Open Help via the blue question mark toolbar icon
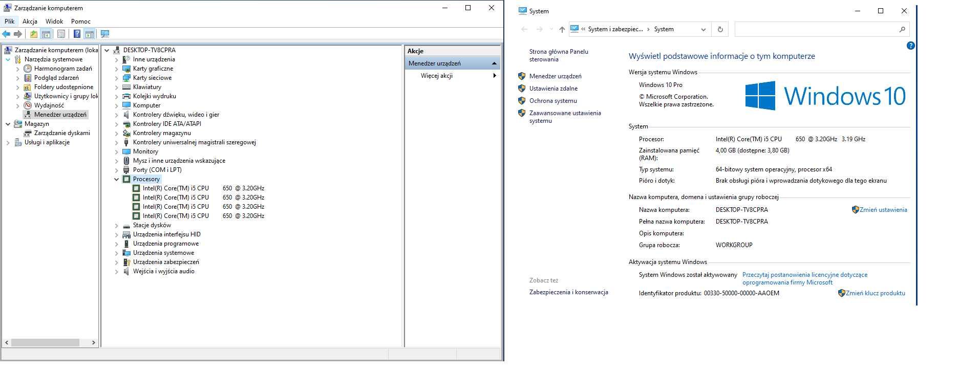Image resolution: width=980 pixels, height=372 pixels. [77, 34]
